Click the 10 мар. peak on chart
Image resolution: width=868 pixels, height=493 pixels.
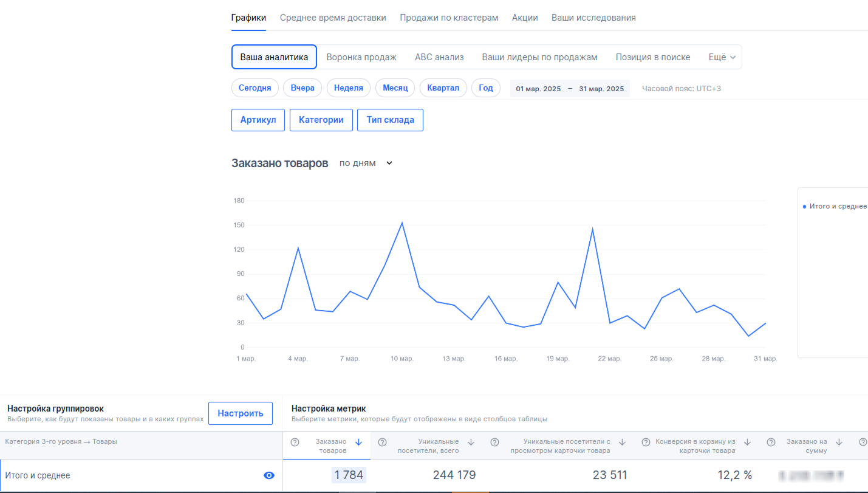(x=402, y=223)
